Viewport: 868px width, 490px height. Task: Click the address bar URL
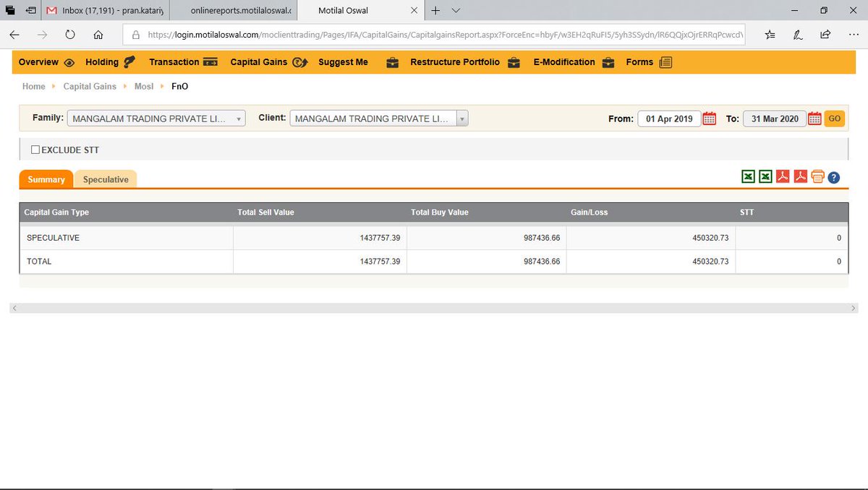[445, 34]
